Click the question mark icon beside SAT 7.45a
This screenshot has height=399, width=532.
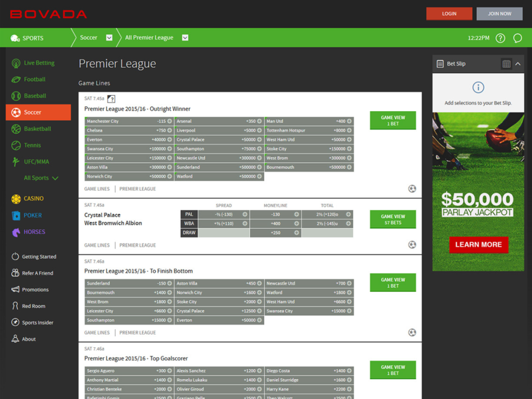pyautogui.click(x=111, y=98)
